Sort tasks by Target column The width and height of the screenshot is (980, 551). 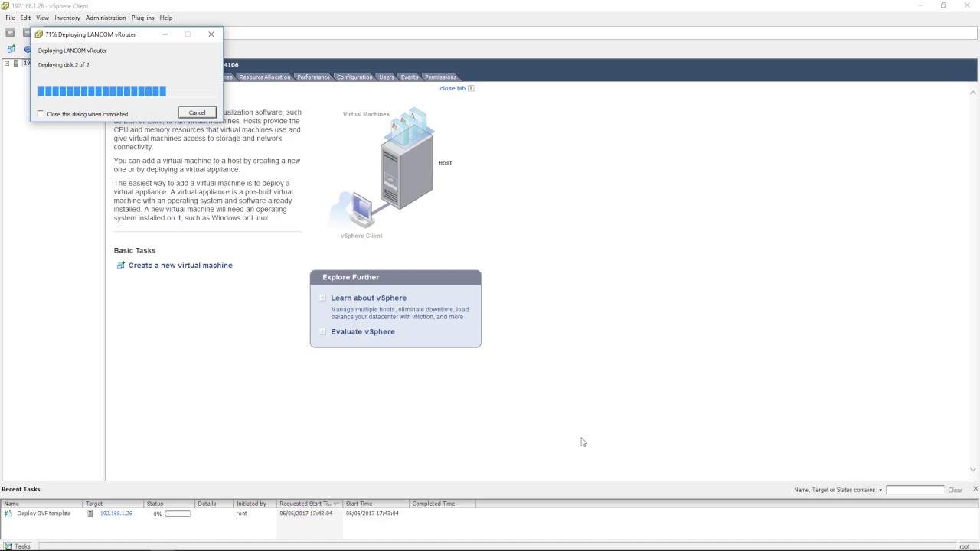coord(113,504)
